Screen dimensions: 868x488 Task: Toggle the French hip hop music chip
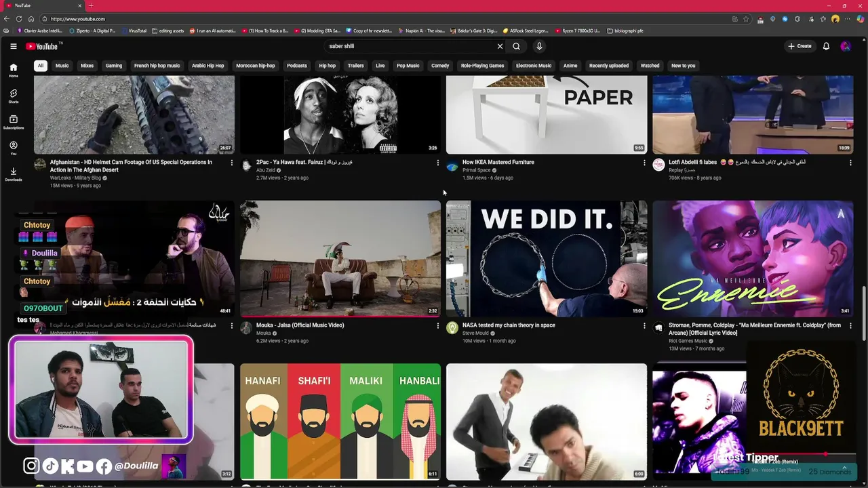(x=157, y=66)
